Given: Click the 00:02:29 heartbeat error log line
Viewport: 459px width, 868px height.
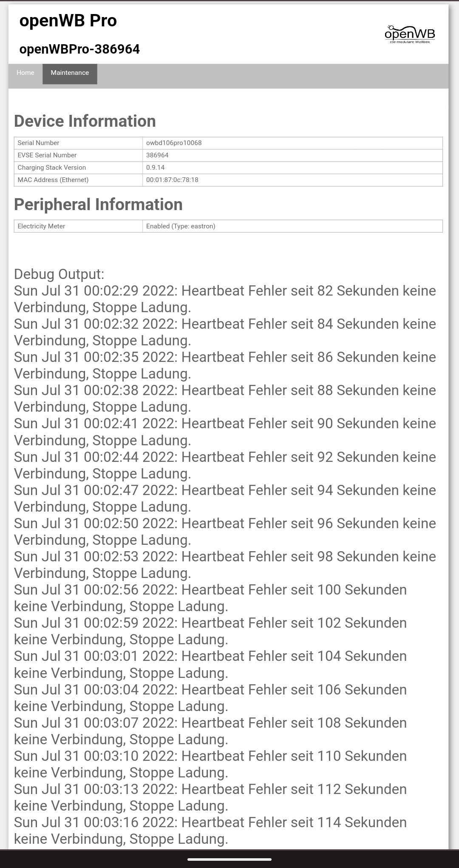Looking at the screenshot, I should pyautogui.click(x=224, y=299).
